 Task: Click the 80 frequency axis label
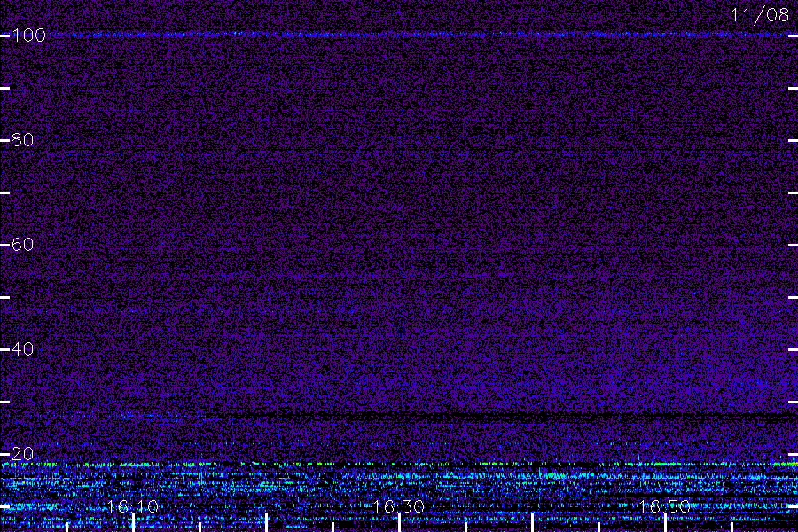coord(22,139)
